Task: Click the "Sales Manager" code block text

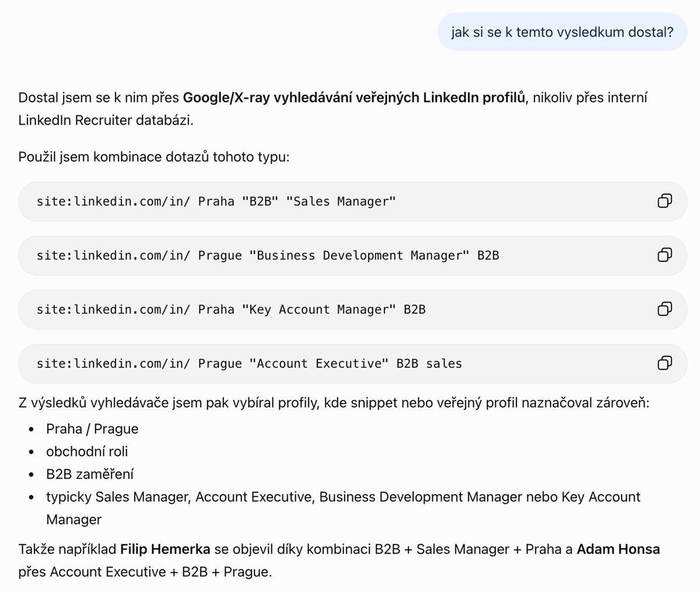Action: coord(216,201)
